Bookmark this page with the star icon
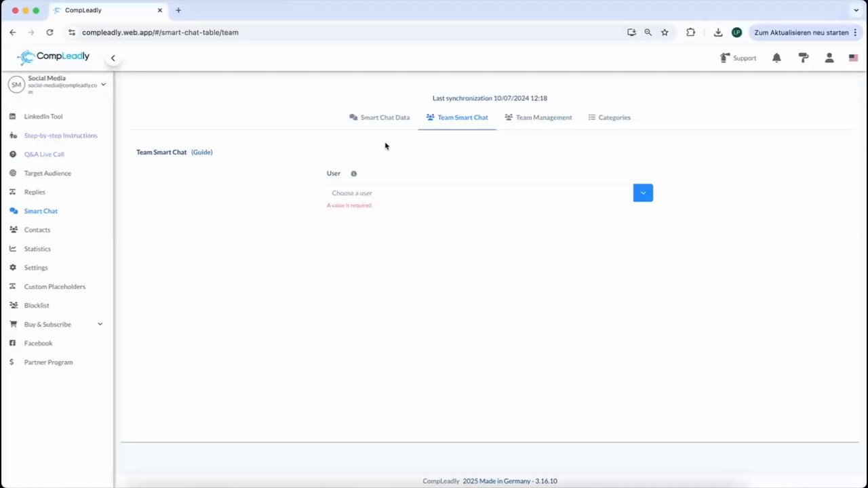This screenshot has width=868, height=488. coord(665,33)
